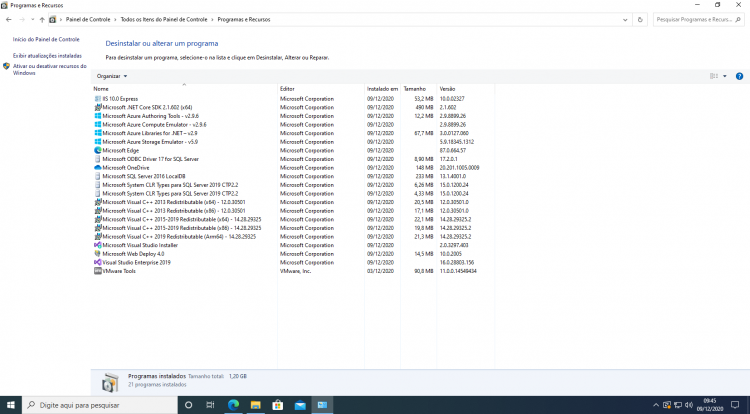Click the Azure Libraries for .NET icon
The height and width of the screenshot is (414, 750).
click(x=98, y=133)
